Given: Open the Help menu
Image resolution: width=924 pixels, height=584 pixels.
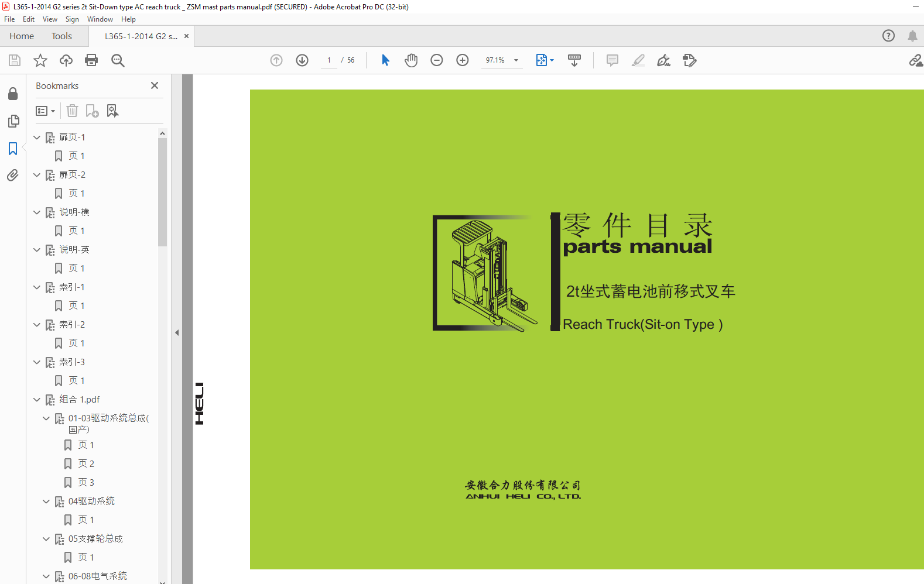Looking at the screenshot, I should 128,19.
